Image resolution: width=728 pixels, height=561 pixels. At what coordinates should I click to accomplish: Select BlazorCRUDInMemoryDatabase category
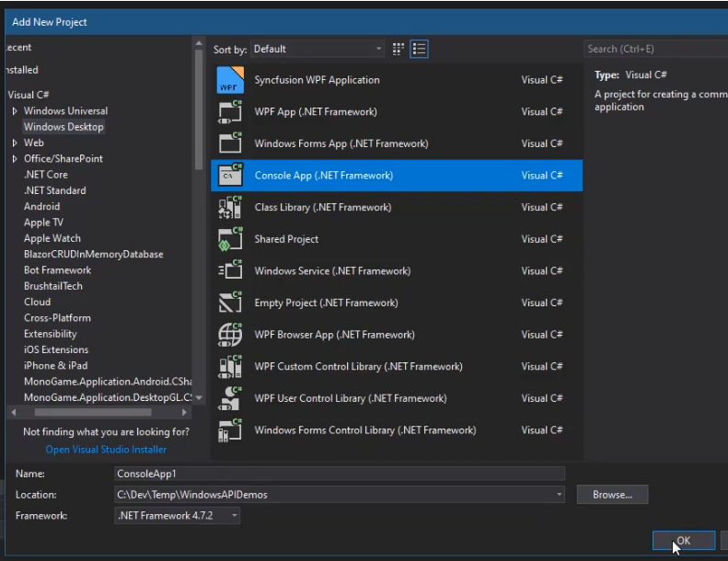tap(93, 254)
